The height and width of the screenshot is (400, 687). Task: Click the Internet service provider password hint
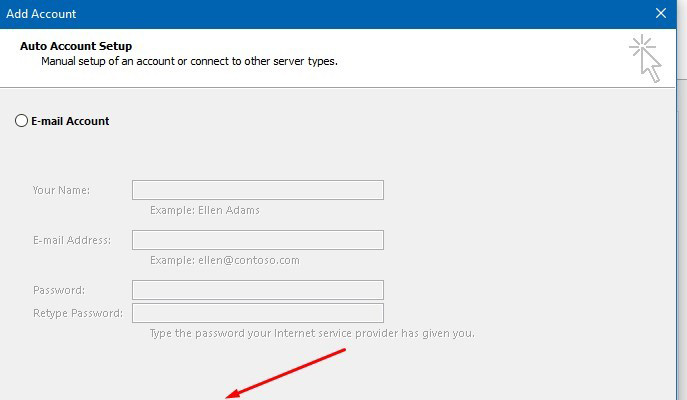click(312, 333)
